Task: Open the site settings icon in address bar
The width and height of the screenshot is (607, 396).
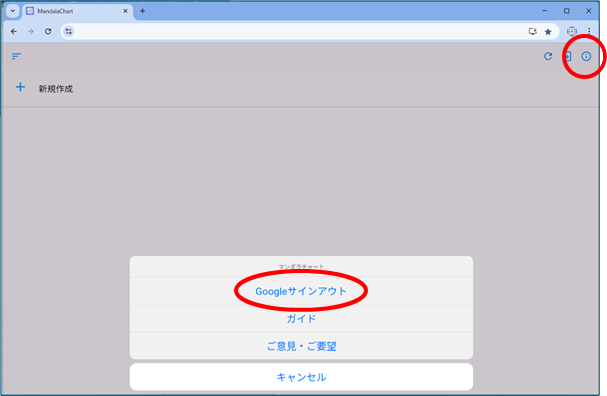Action: click(x=69, y=31)
